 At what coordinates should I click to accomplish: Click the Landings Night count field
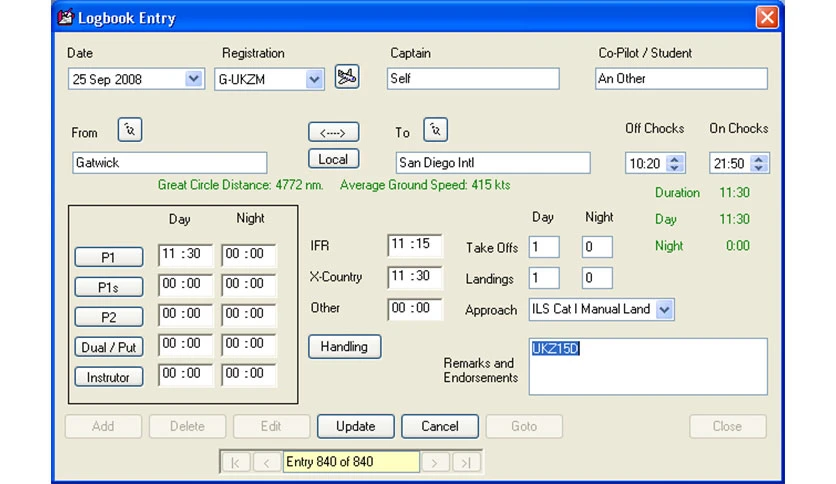click(597, 278)
